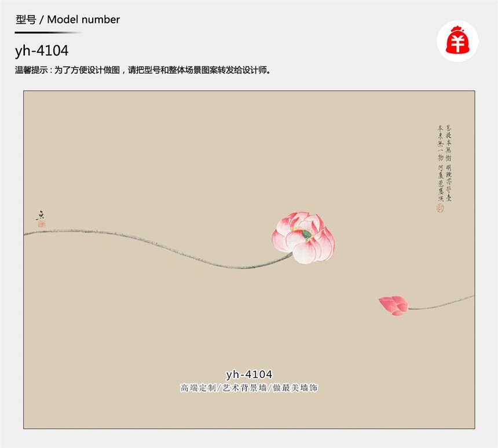Click the red money bag icon
This screenshot has width=498, height=448.
coord(457,40)
